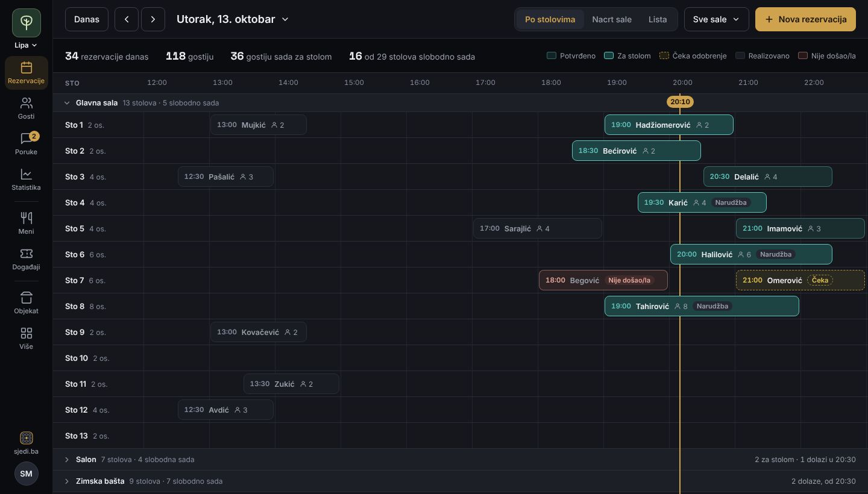Image resolution: width=868 pixels, height=494 pixels.
Task: Click the sjedi.ba brand icon
Action: point(27,438)
